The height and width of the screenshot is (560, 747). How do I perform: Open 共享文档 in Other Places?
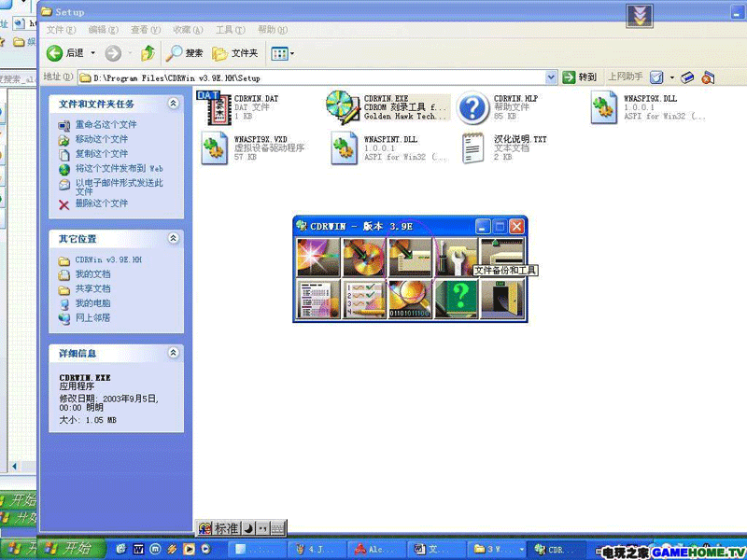coord(92,288)
